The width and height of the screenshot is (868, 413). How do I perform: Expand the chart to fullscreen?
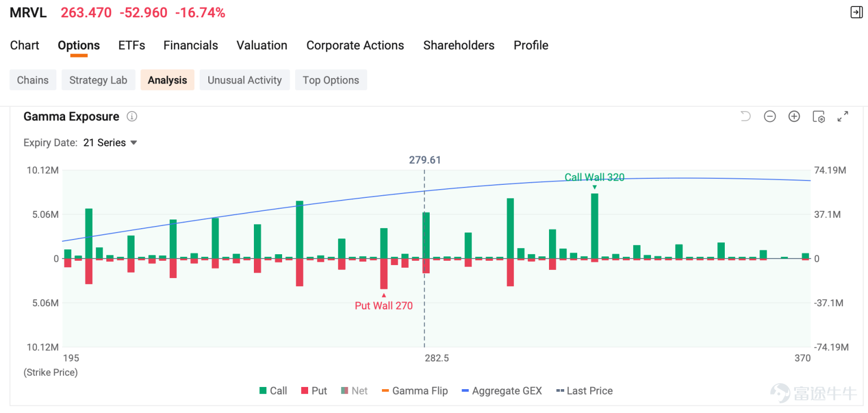point(843,116)
